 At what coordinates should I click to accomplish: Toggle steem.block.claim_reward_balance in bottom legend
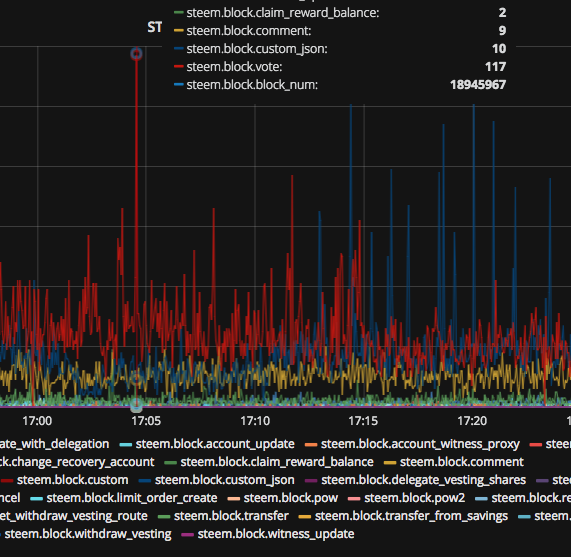[277, 462]
